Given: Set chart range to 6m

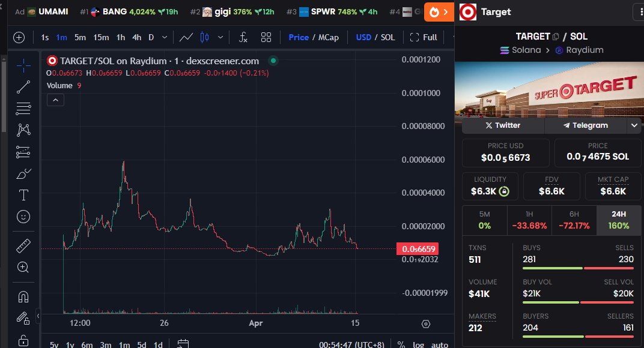Looking at the screenshot, I should point(87,345).
